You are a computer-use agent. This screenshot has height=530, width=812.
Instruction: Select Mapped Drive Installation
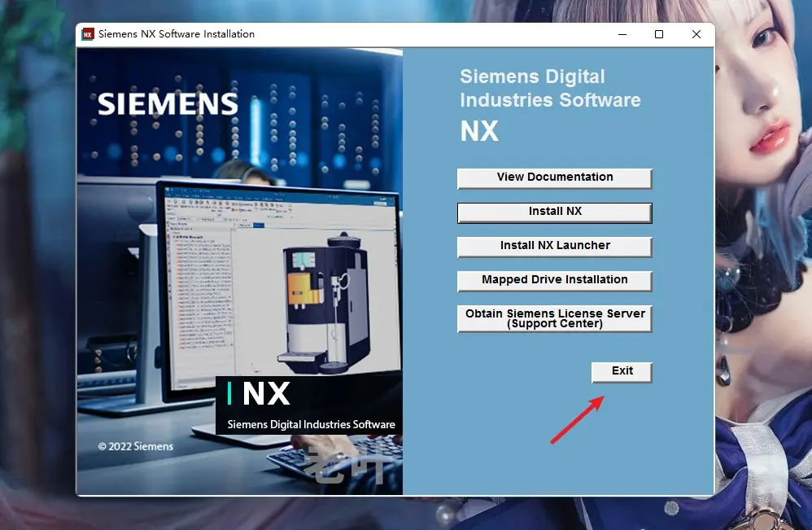point(554,281)
